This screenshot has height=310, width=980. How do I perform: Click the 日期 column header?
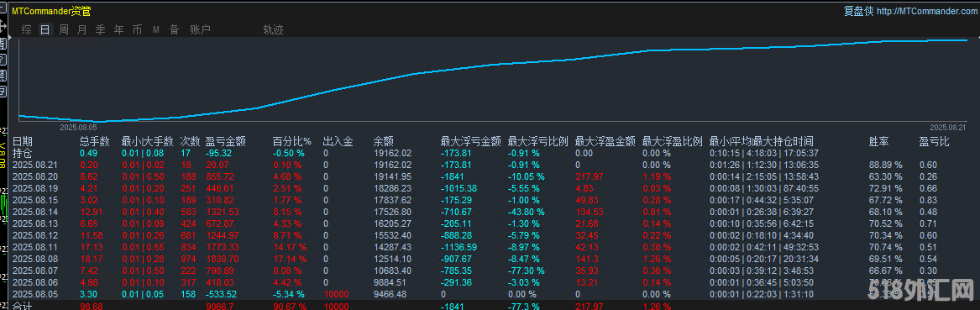(23, 142)
